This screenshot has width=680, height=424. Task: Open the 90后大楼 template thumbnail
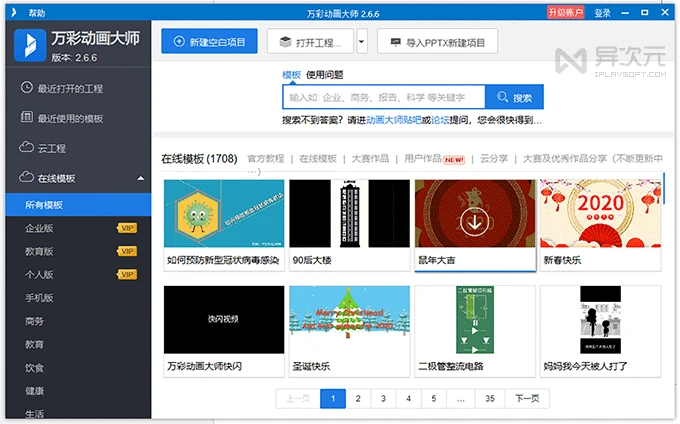(349, 213)
